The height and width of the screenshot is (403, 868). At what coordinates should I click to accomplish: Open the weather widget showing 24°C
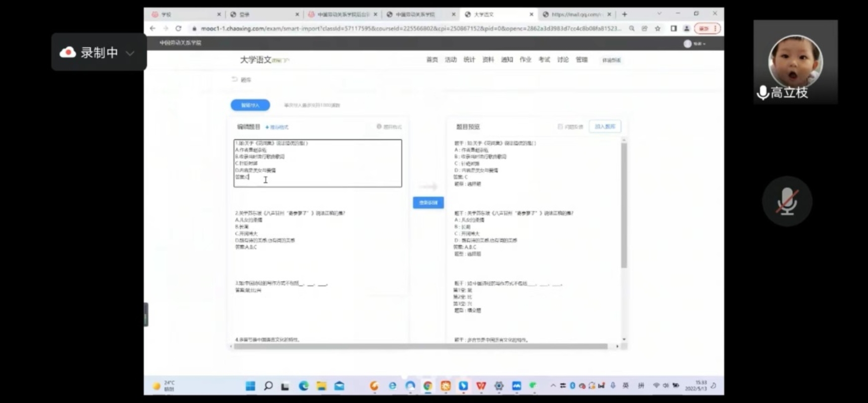[x=164, y=386]
